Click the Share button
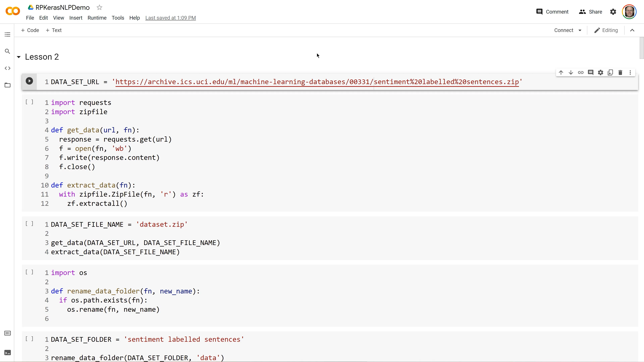 coord(591,12)
